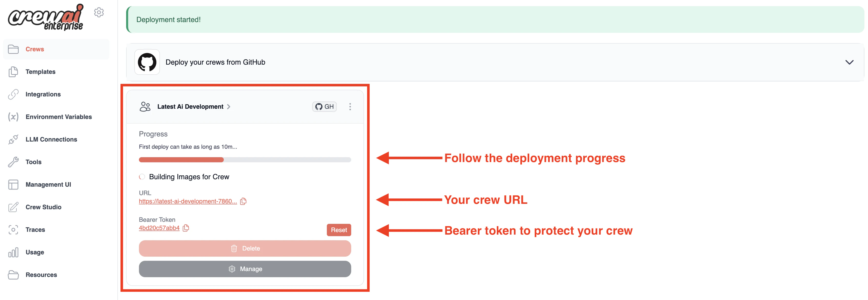Click the Tools wrench icon

13,162
